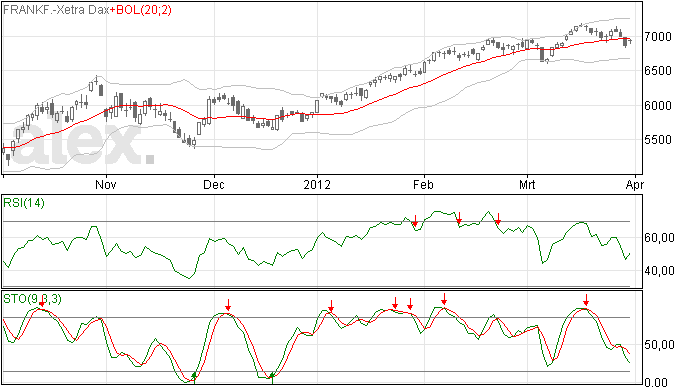Click the 2012 label on time axis
690x387 pixels.
tap(317, 184)
